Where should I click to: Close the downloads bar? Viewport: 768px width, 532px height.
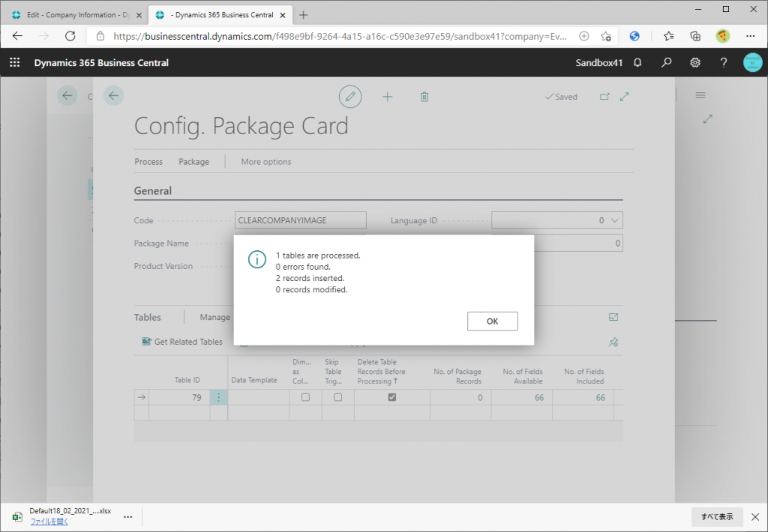pos(755,517)
